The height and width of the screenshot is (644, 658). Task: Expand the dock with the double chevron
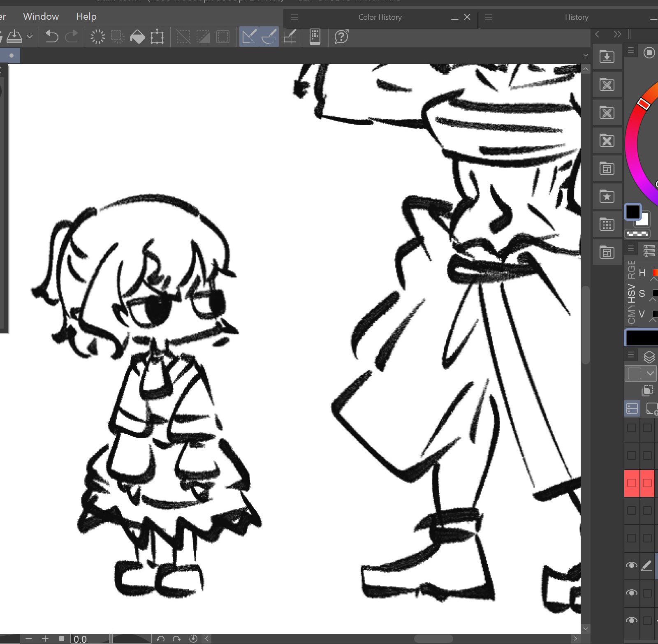[x=617, y=34]
